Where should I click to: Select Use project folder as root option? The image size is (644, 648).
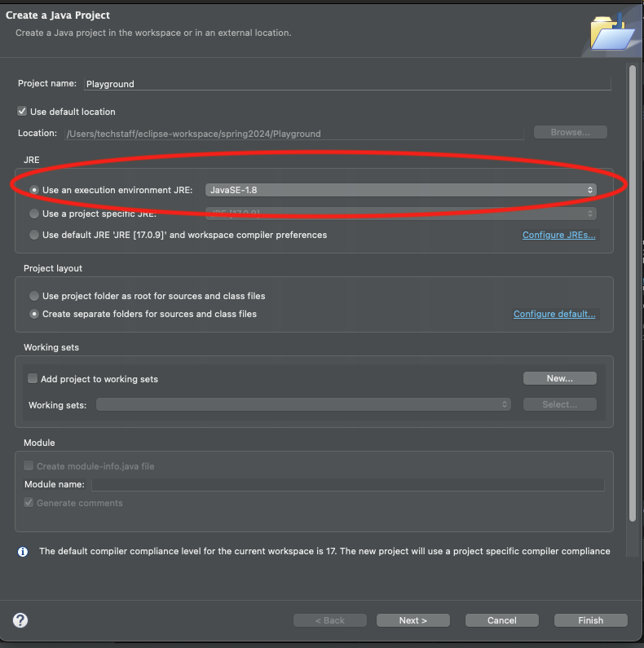click(34, 296)
